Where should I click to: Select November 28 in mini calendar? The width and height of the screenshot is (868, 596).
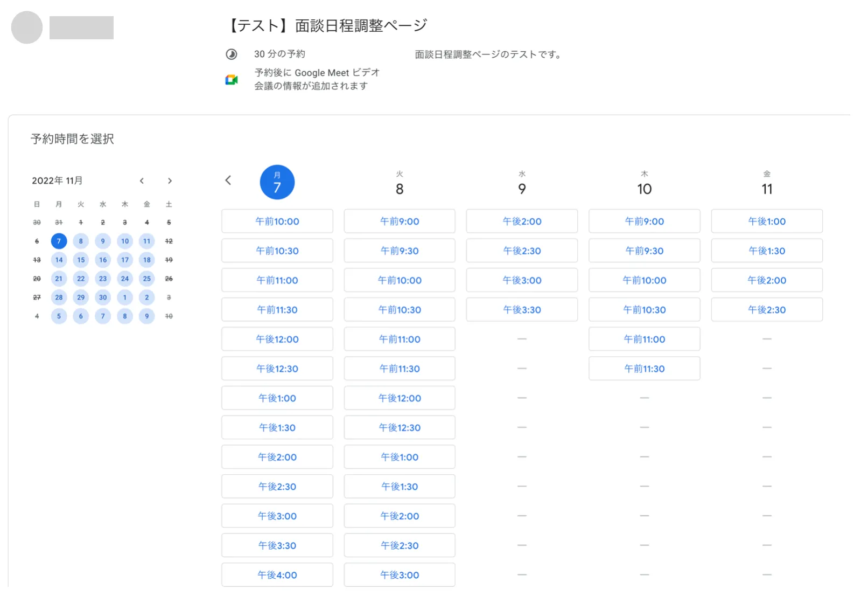tap(59, 297)
